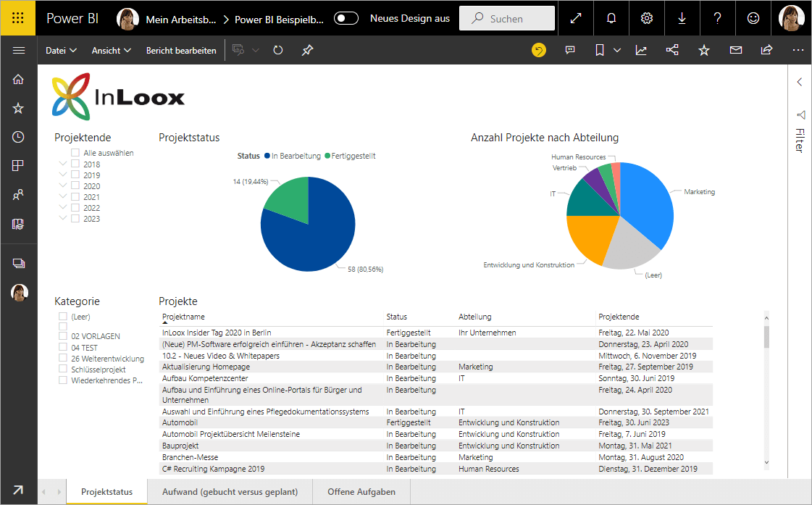The height and width of the screenshot is (505, 812).
Task: Open related content network icon
Action: click(672, 50)
